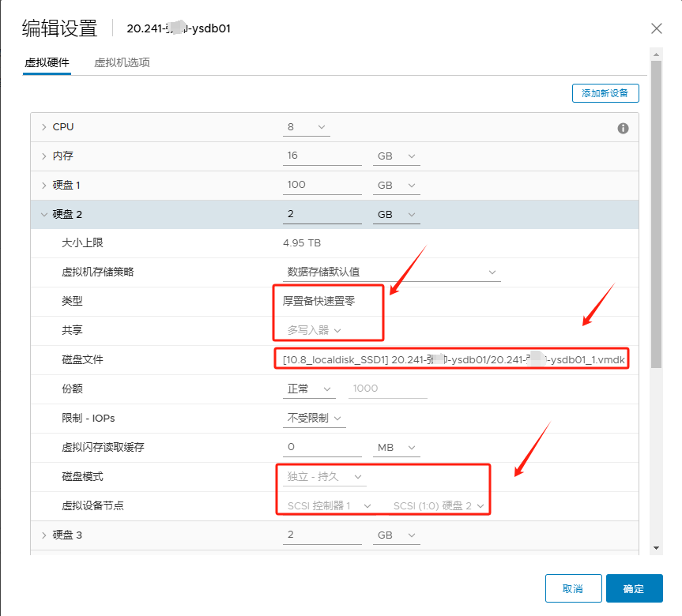Open the 磁盘模式 独立 - 持久 dropdown
The width and height of the screenshot is (682, 616).
click(325, 477)
